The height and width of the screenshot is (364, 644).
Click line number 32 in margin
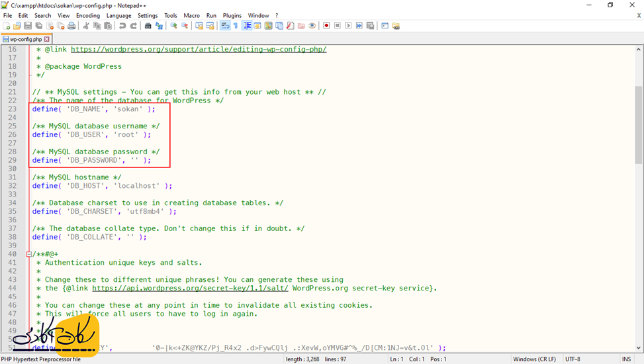click(12, 186)
